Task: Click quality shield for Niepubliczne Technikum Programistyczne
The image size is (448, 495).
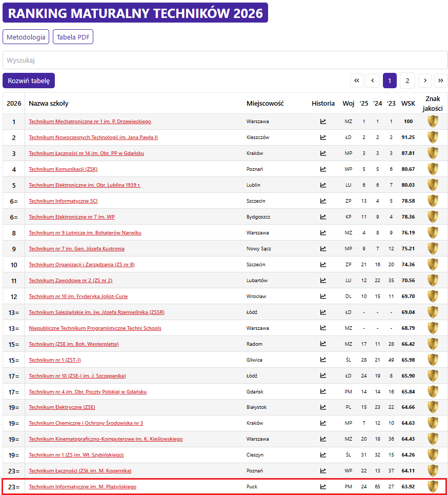Action: (433, 328)
